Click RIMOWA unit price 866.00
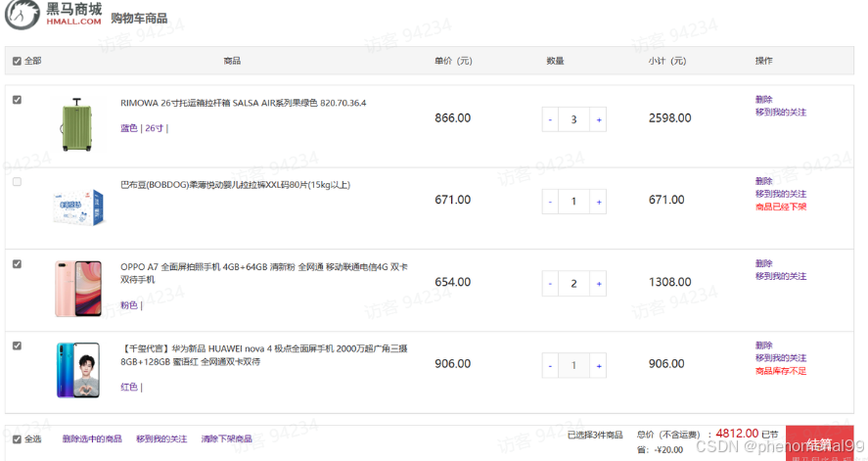The image size is (868, 461). click(x=453, y=117)
